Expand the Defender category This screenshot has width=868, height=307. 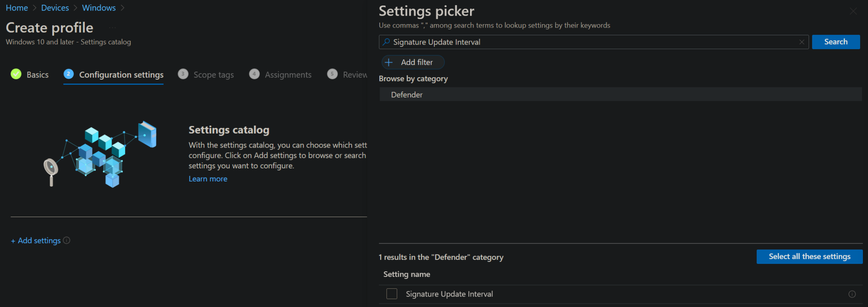point(407,95)
